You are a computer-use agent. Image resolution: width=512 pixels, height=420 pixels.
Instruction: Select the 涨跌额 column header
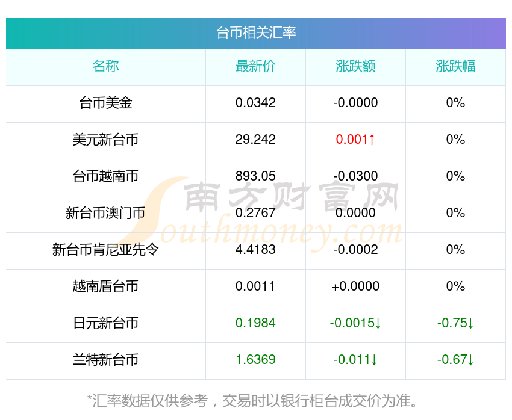coord(355,66)
